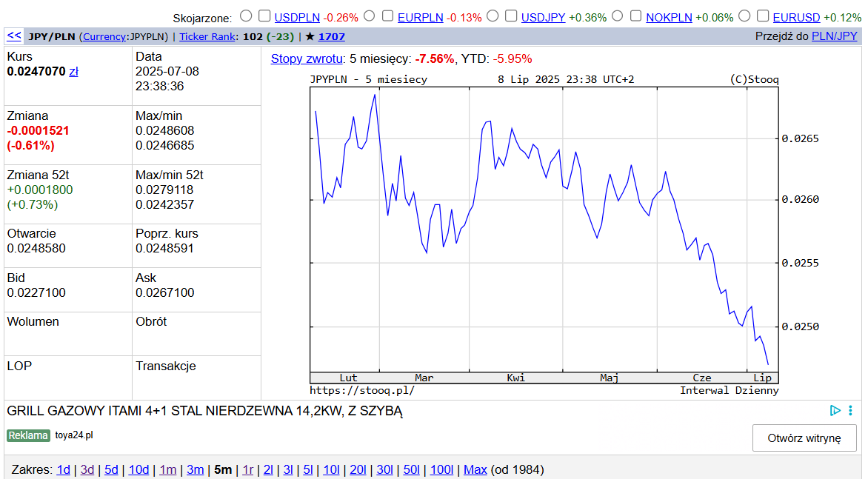Click the Otwórz witrynę button

[804, 438]
